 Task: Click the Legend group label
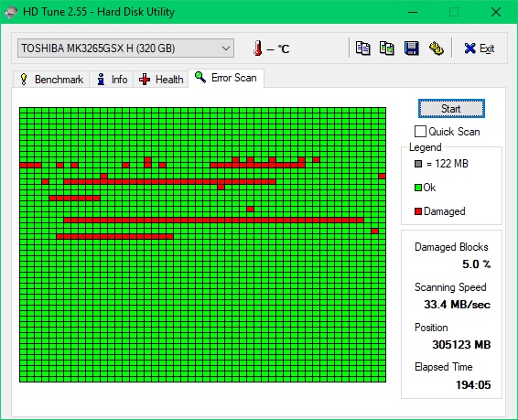pos(426,147)
